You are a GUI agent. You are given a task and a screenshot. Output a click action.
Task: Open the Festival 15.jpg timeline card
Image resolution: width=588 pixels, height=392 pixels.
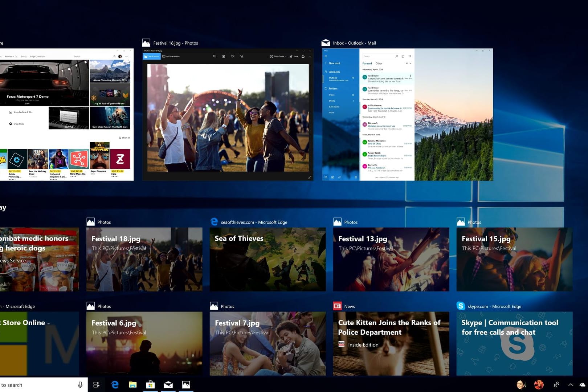pos(514,259)
